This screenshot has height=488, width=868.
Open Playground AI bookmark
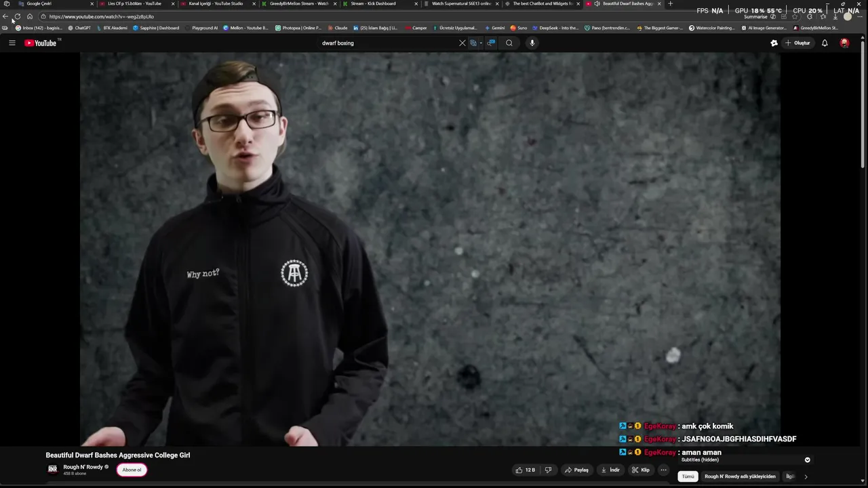click(201, 28)
